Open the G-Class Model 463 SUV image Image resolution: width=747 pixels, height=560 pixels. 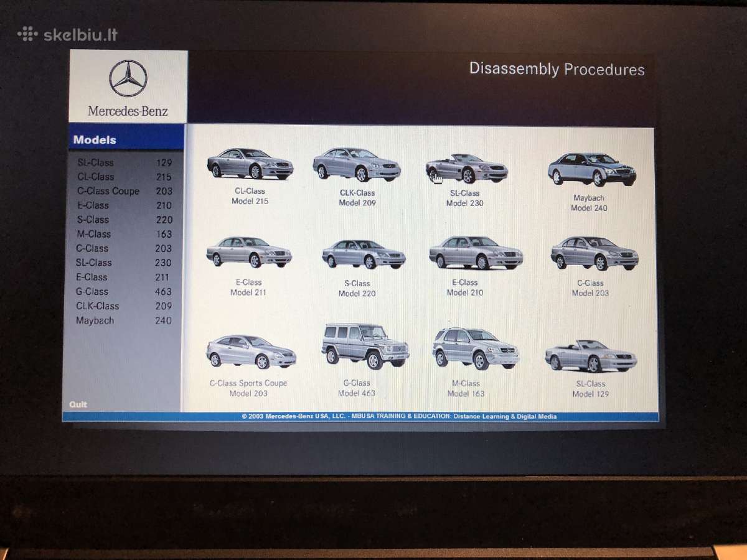tap(365, 346)
